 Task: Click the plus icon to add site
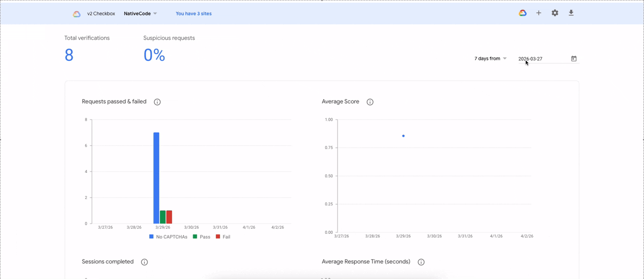(x=538, y=13)
